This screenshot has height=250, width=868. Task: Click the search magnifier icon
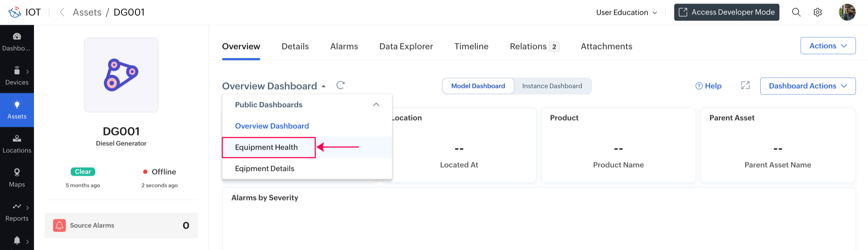(796, 12)
